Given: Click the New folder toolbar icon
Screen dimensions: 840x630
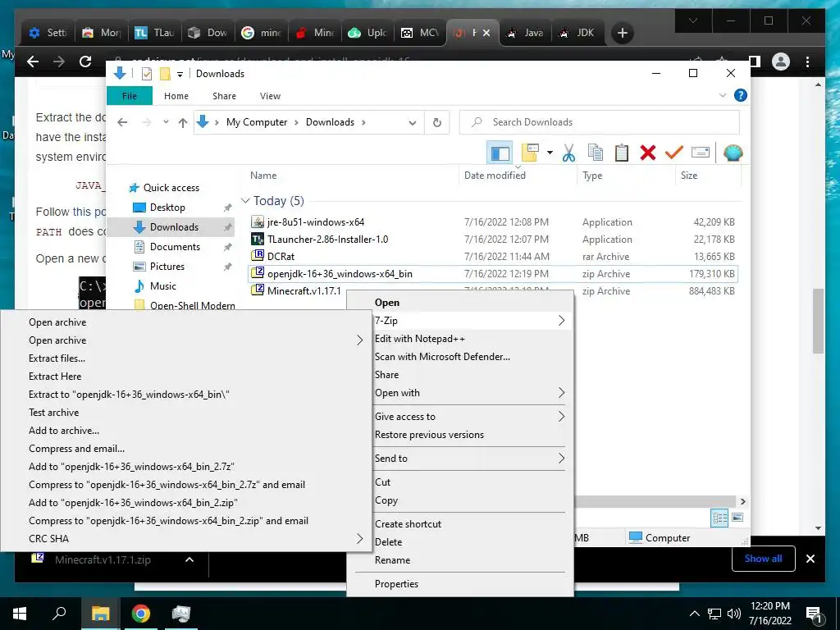Looking at the screenshot, I should [529, 153].
